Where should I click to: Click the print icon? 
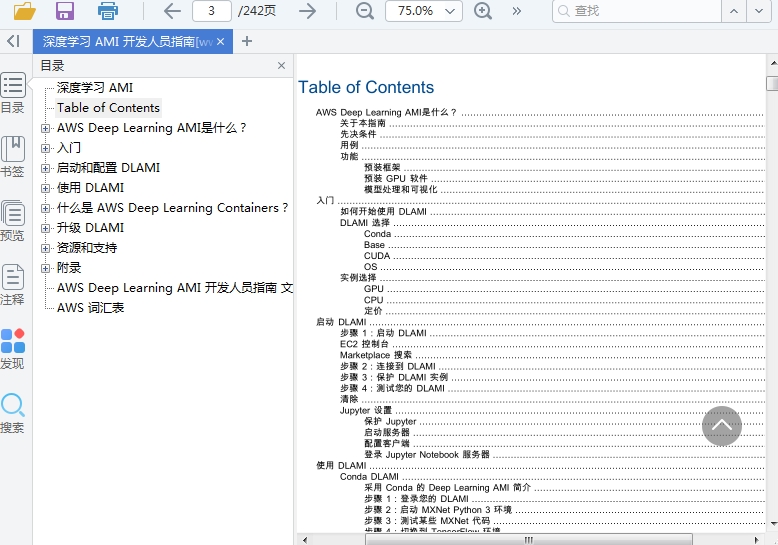108,10
